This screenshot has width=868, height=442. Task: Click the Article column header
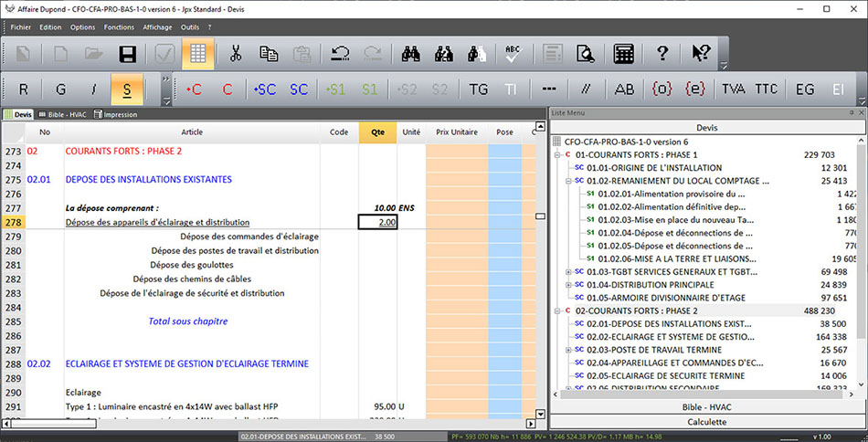click(x=192, y=132)
